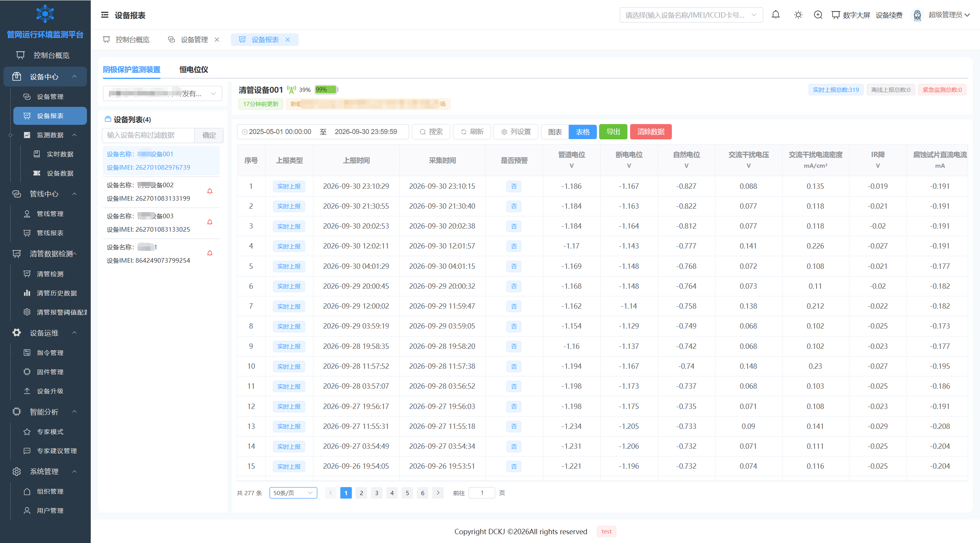Close the 设备报表 tab
The width and height of the screenshot is (980, 543).
tap(288, 40)
